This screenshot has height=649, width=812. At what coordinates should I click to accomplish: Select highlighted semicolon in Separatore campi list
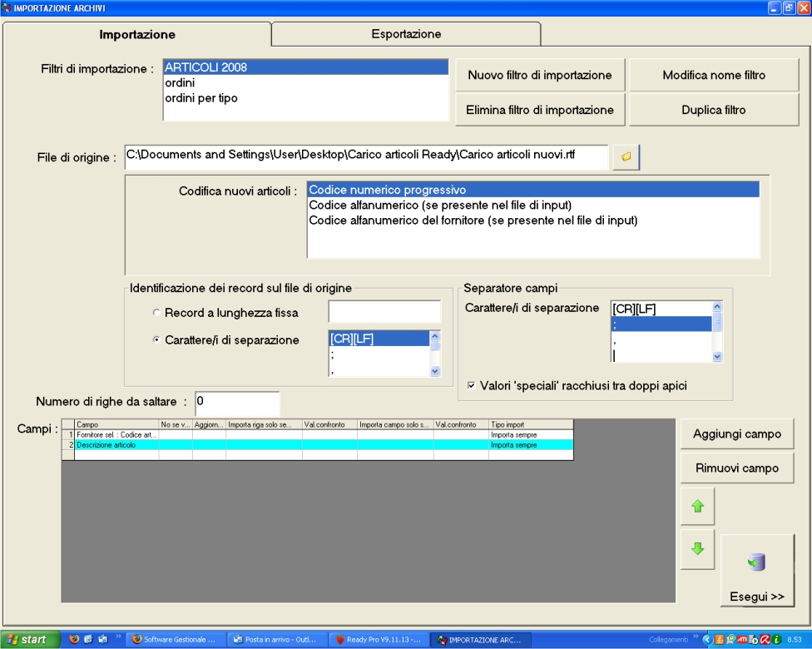tap(661, 324)
